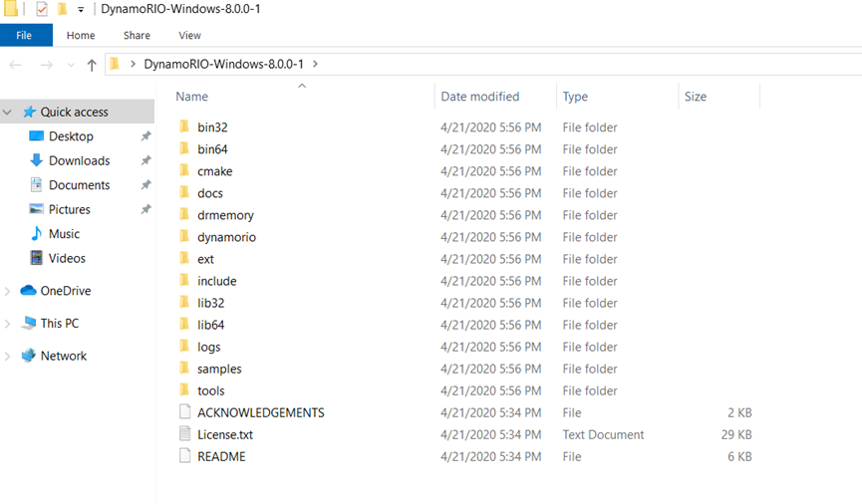
Task: Select the docs folder
Action: point(210,193)
